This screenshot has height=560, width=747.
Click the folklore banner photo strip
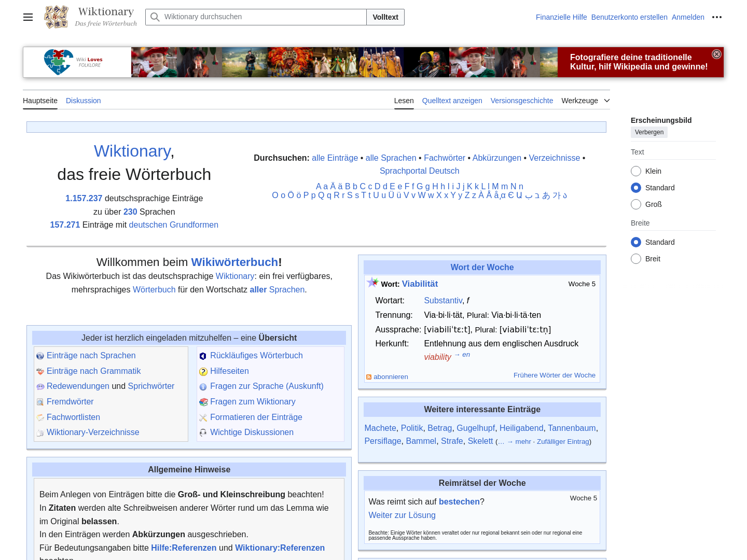point(344,62)
